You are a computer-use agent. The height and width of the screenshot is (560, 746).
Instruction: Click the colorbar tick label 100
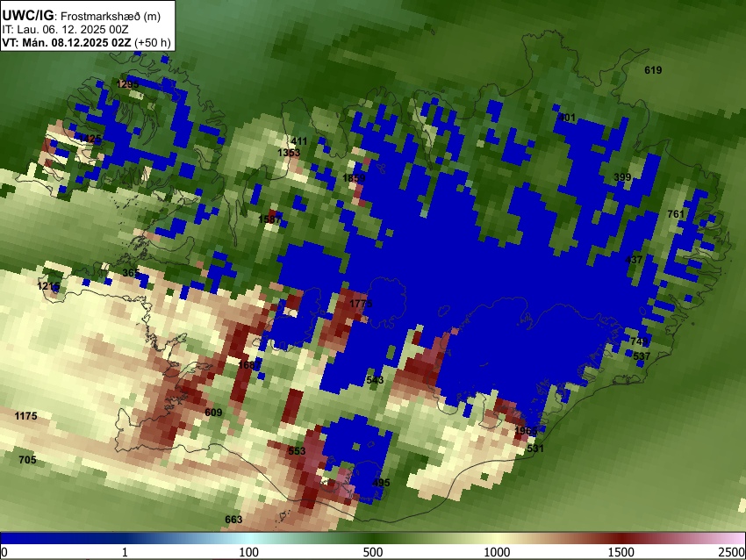(249, 552)
